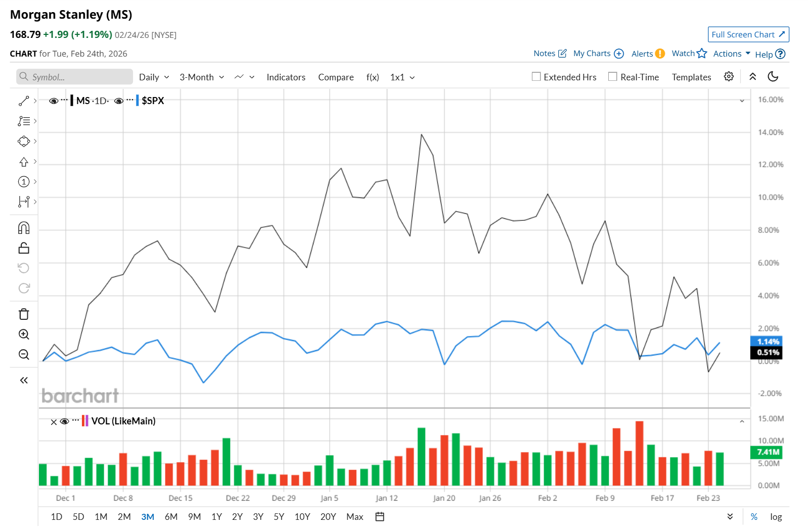Select the shapes drawing tool
Screen dimensions: 808x532
(24, 141)
